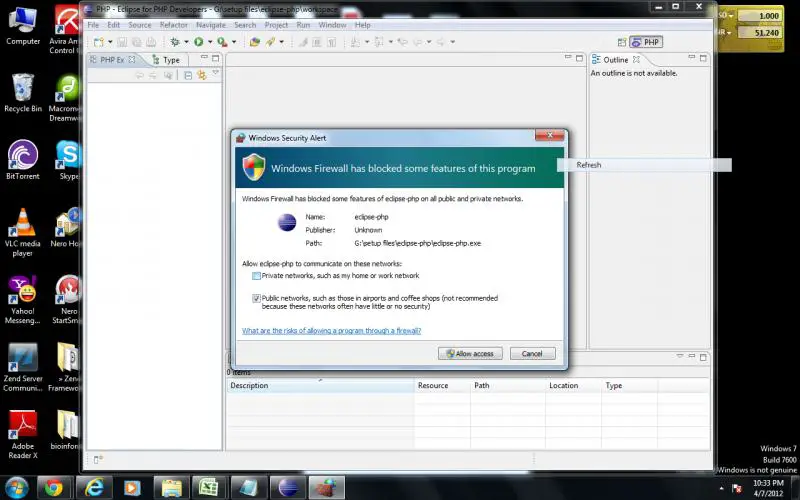The height and width of the screenshot is (500, 800).
Task: Open the Yahoo! Messenger desktop shortcut
Action: click(x=22, y=300)
